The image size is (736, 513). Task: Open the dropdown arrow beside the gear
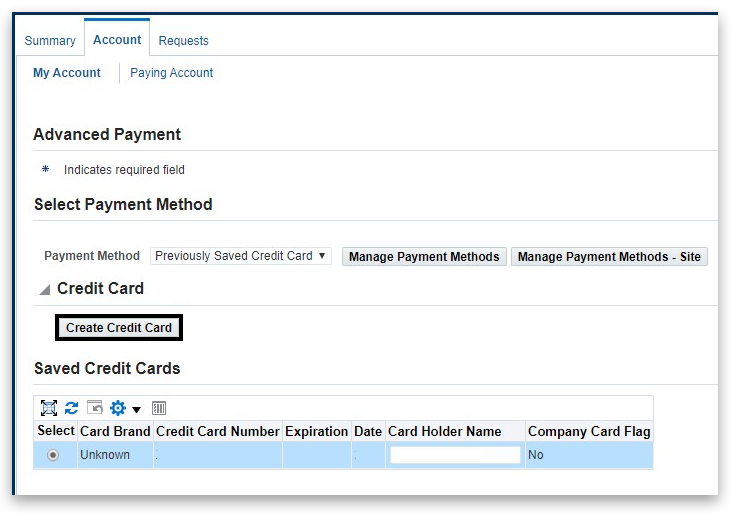tap(136, 409)
